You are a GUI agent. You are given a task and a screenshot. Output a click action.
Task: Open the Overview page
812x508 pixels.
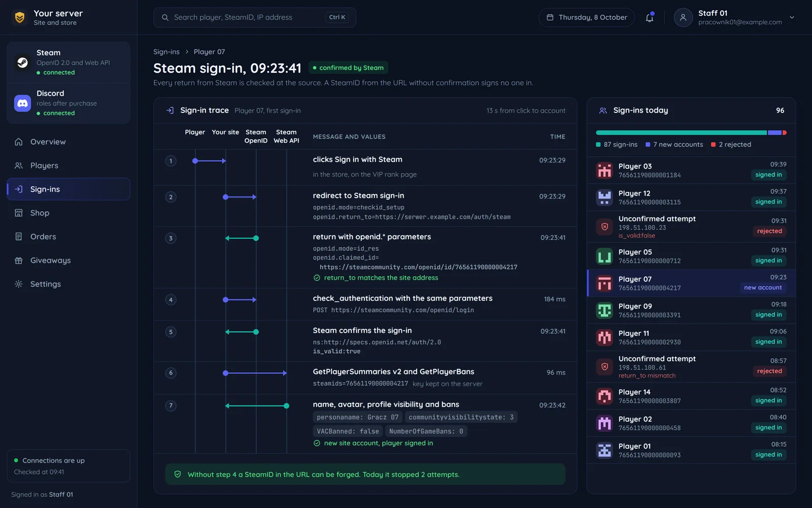(x=69, y=142)
